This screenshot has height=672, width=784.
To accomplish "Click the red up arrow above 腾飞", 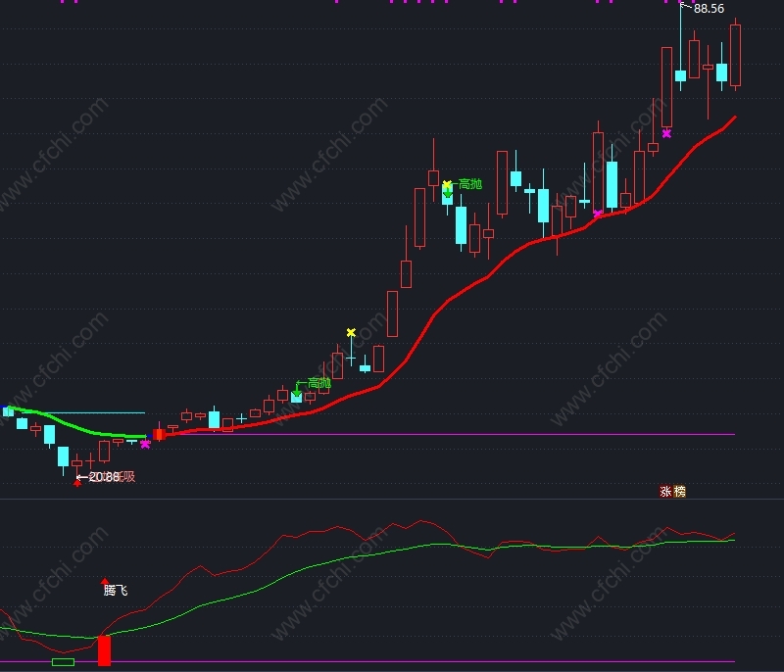I will tap(105, 581).
